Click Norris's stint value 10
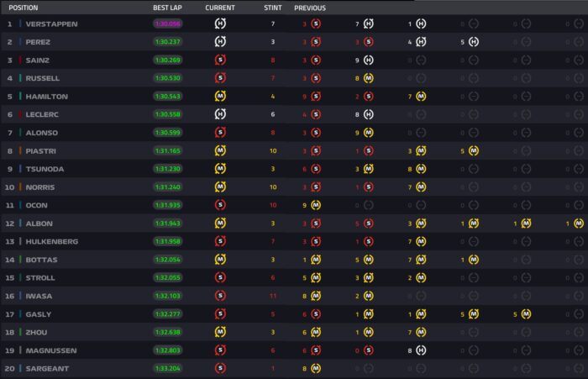The height and width of the screenshot is (379, 588). click(273, 187)
